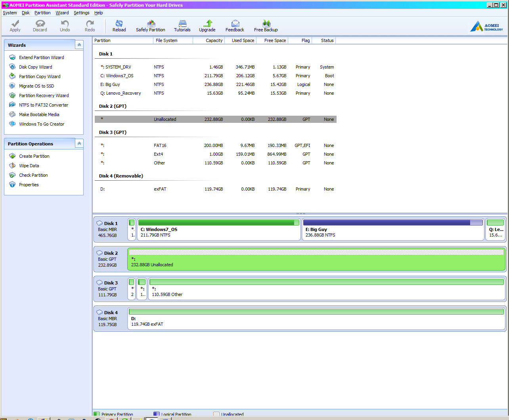Open the Partition menu
The width and height of the screenshot is (509, 420).
point(42,13)
